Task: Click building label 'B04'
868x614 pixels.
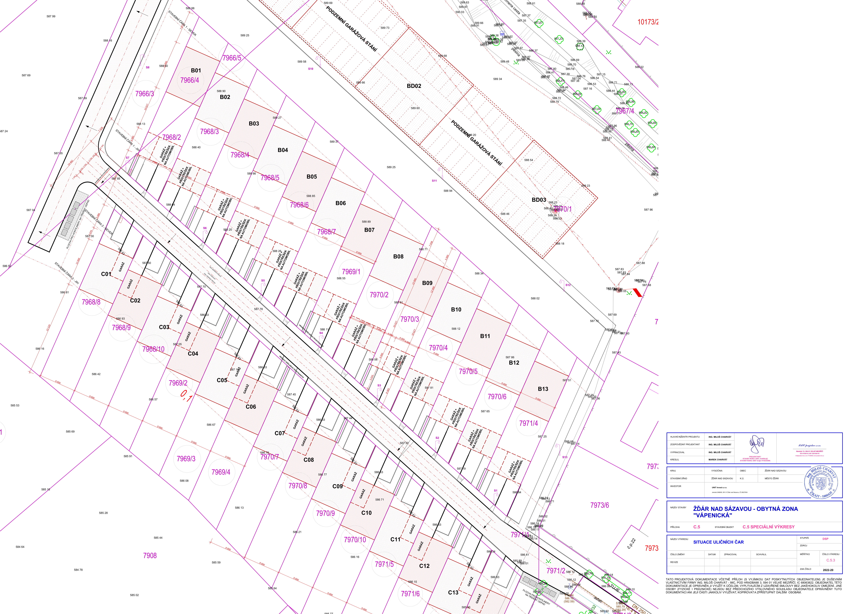Action: tap(283, 150)
